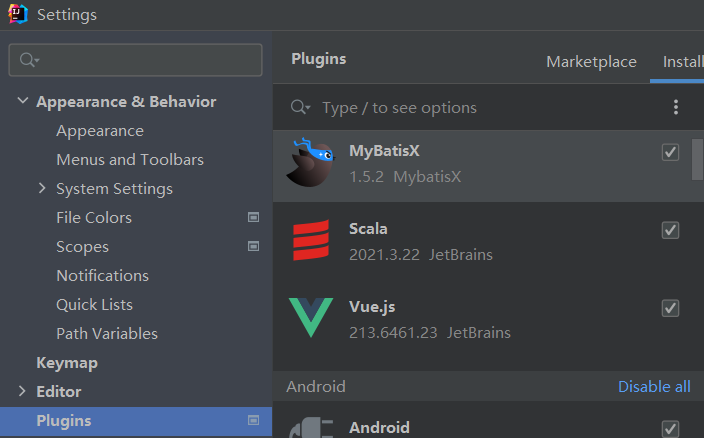Open the Path Variables settings page

click(107, 333)
